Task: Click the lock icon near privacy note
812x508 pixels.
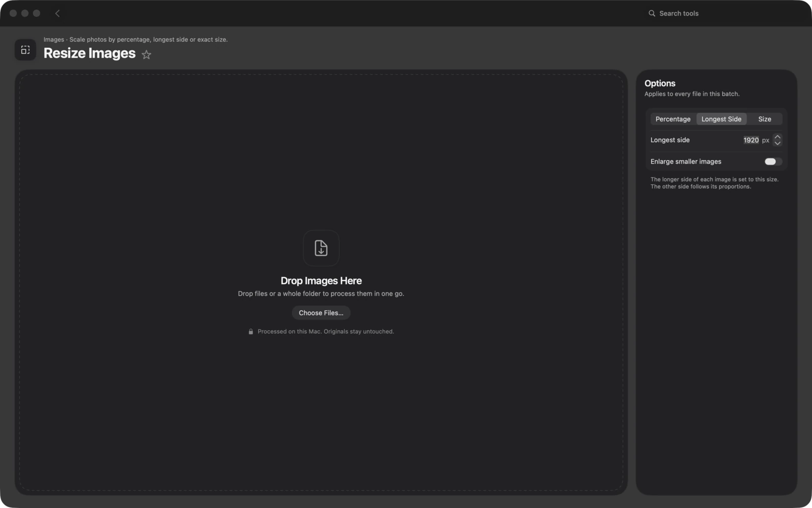Action: tap(251, 332)
